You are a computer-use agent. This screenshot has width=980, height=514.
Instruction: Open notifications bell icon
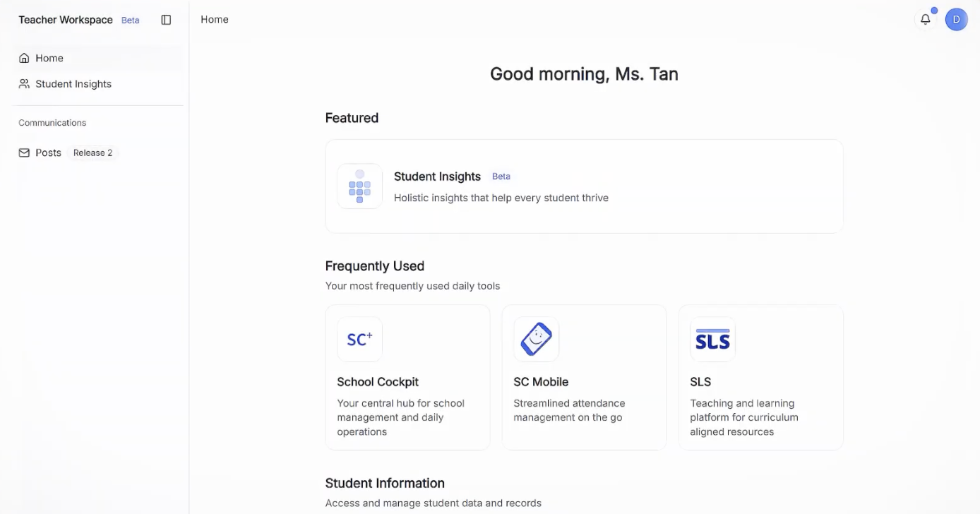(x=925, y=20)
